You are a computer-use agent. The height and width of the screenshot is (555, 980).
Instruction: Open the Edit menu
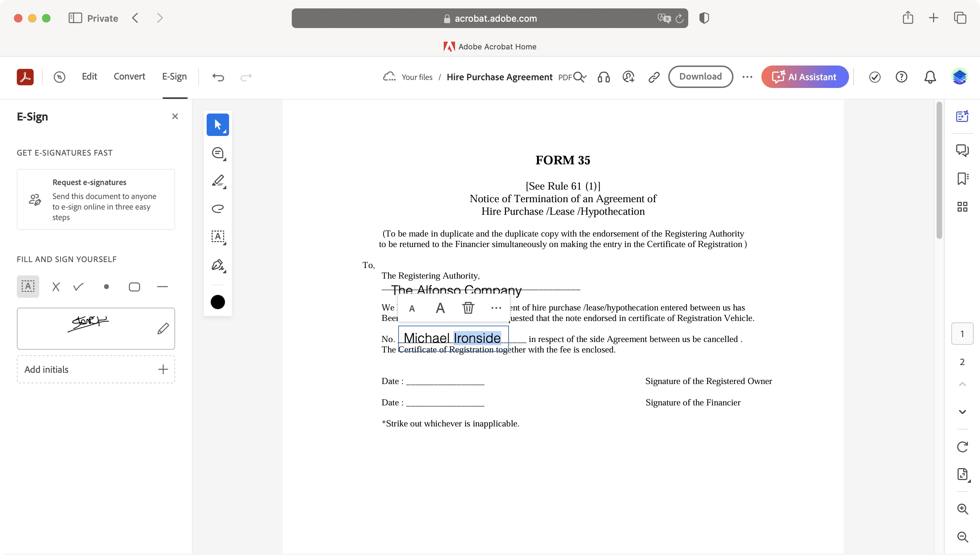click(89, 77)
